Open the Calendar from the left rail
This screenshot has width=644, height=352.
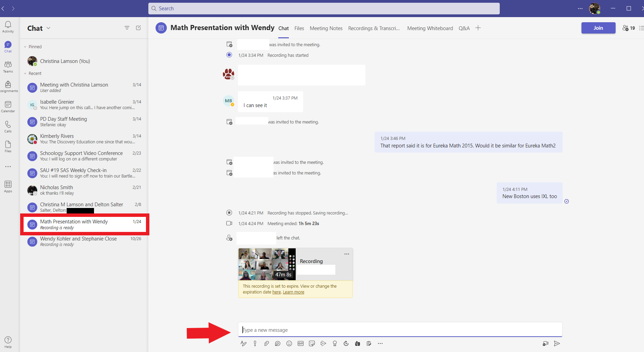tap(8, 107)
